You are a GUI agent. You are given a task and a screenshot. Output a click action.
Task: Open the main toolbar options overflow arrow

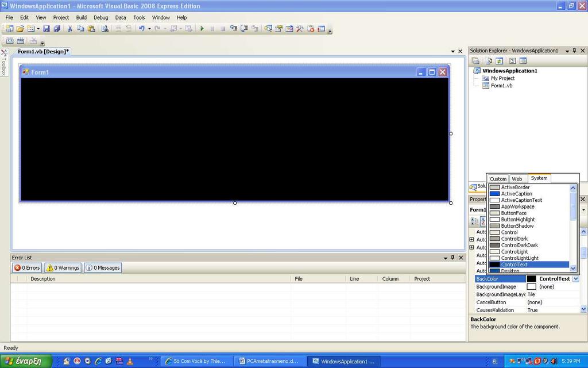click(x=330, y=31)
